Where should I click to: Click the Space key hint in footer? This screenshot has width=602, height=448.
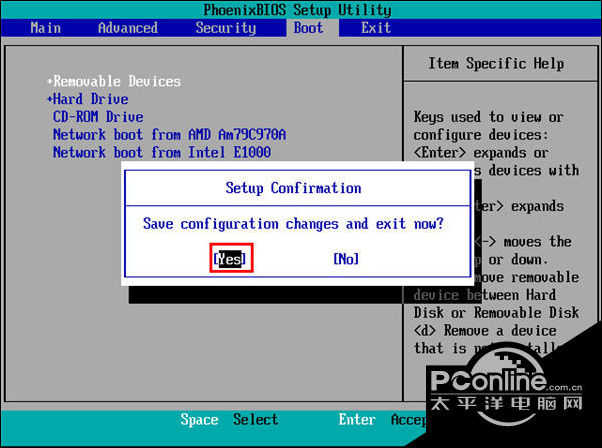coord(199,419)
